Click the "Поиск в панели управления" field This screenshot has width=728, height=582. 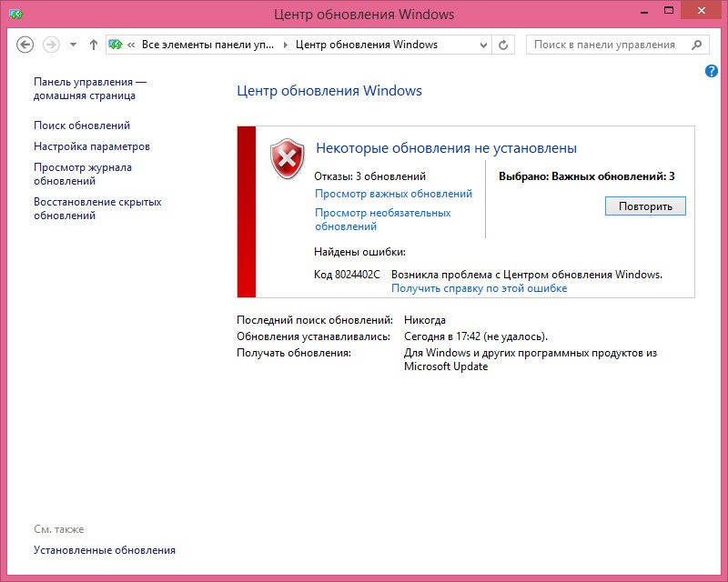tap(604, 45)
